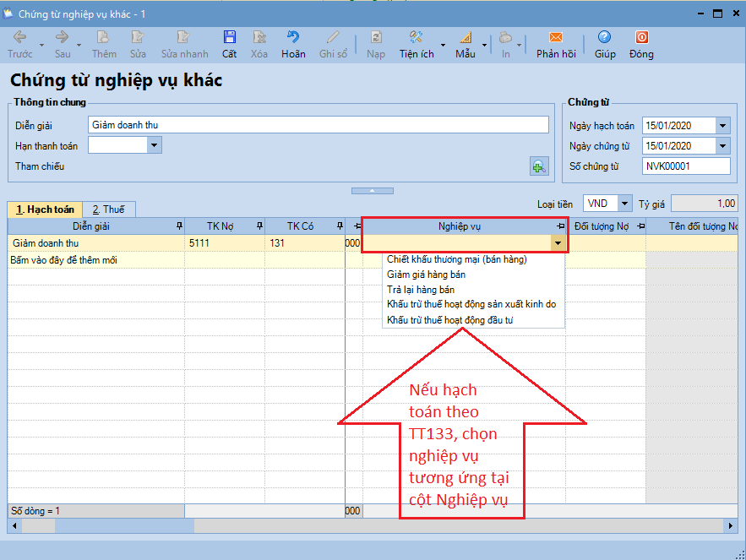Select Khấu trừ thuế hoạt động sản xuất

[471, 305]
